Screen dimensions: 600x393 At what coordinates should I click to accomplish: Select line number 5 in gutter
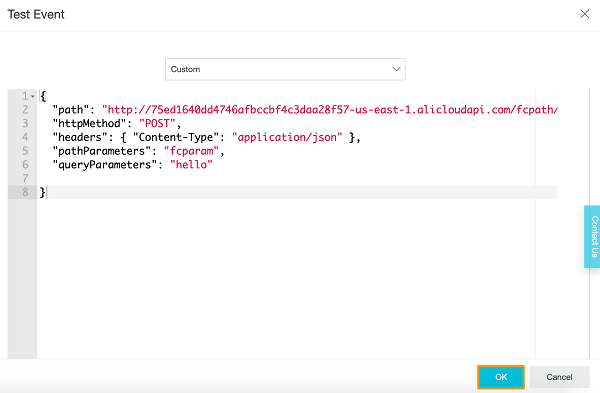coord(25,151)
